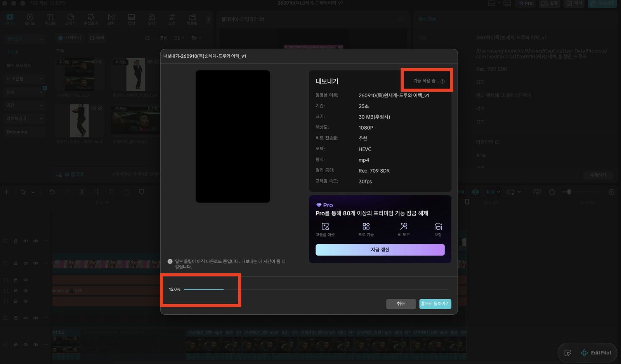This screenshot has height=364, width=621.
Task: Click the export progress bar at 15.0%
Action: click(x=316, y=289)
